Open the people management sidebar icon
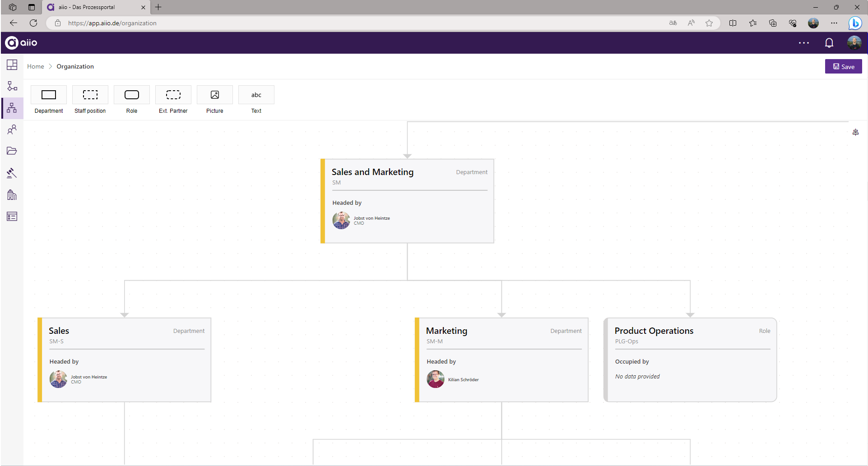Viewport: 868px width, 466px height. pyautogui.click(x=12, y=129)
